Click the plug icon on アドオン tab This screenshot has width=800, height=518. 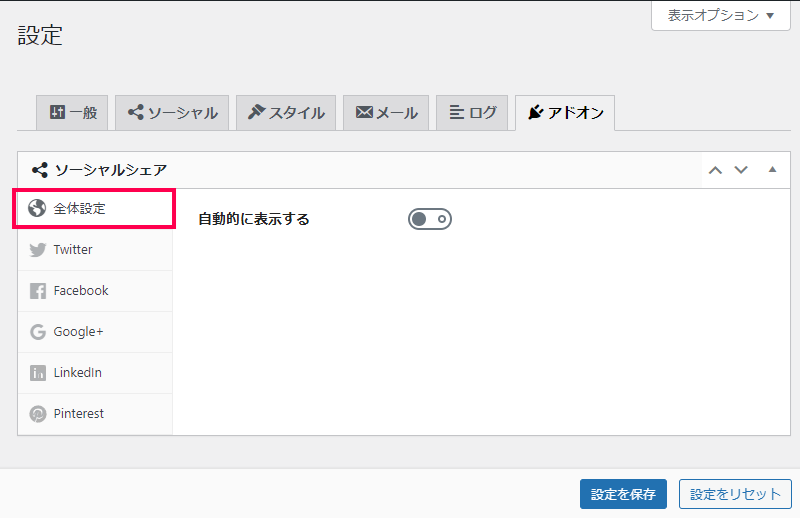tap(535, 112)
